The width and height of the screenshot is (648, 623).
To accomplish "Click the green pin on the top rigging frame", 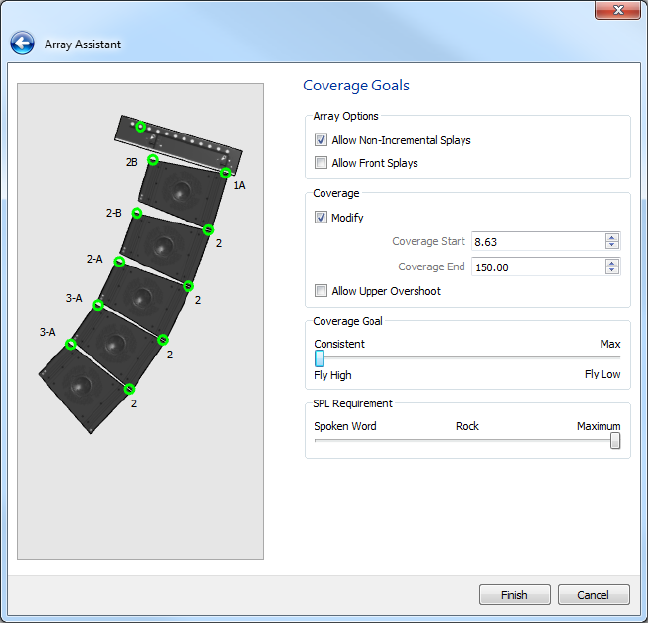I will 141,127.
